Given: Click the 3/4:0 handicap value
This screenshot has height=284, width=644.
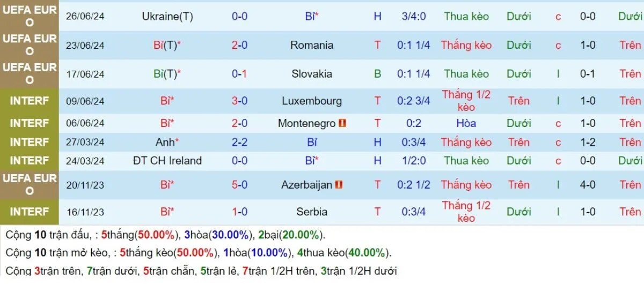Looking at the screenshot, I should click(413, 17).
